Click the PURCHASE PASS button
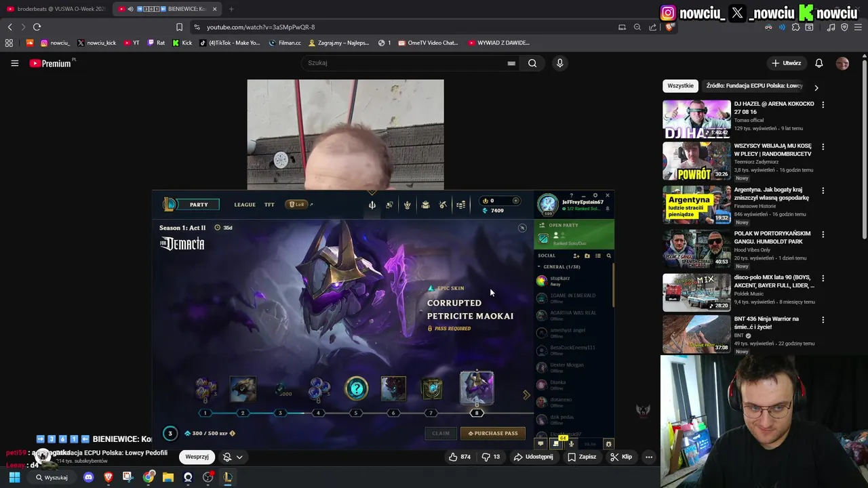 (493, 433)
